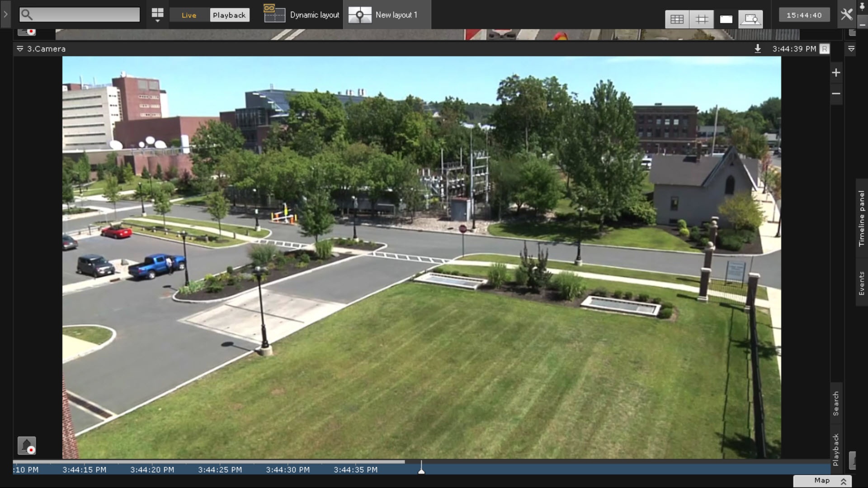Image resolution: width=868 pixels, height=488 pixels.
Task: Switch to Playback mode
Action: pos(229,15)
